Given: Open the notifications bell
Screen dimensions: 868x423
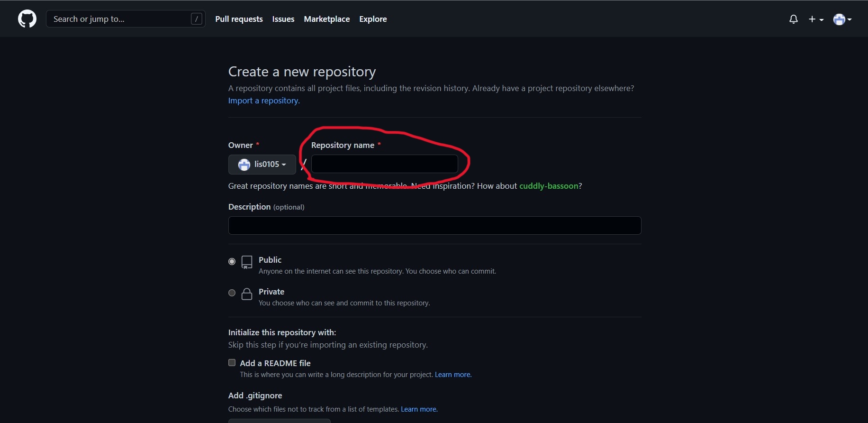Looking at the screenshot, I should click(793, 19).
